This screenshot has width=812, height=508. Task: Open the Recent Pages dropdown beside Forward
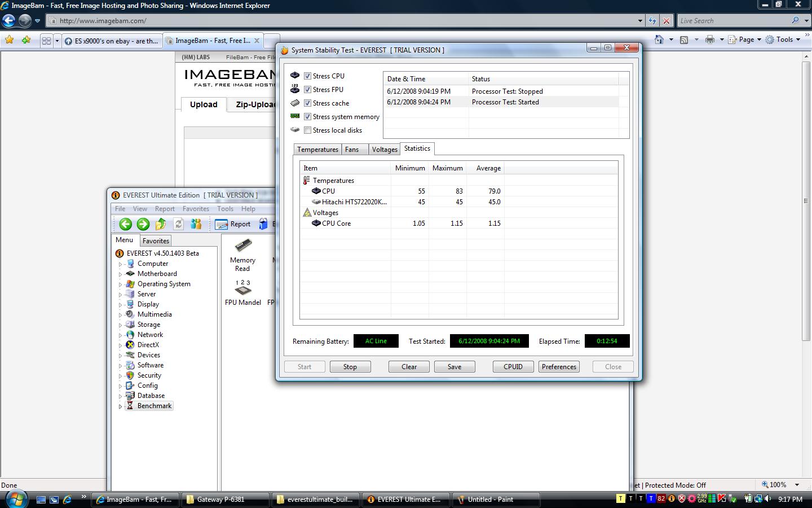(x=37, y=21)
